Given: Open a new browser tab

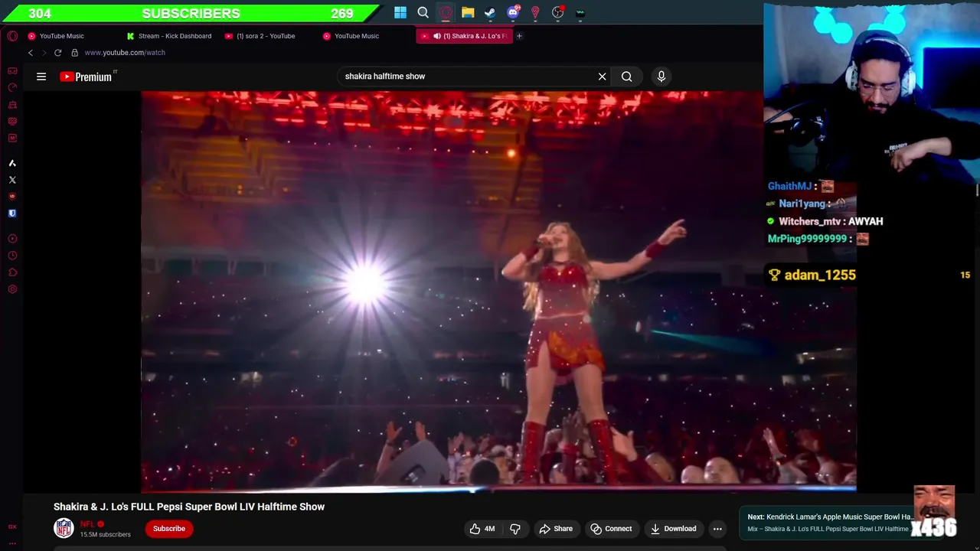Looking at the screenshot, I should [519, 36].
